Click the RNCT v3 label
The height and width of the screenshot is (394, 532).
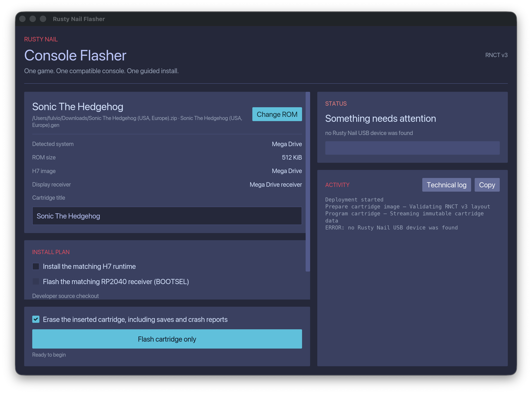click(496, 55)
